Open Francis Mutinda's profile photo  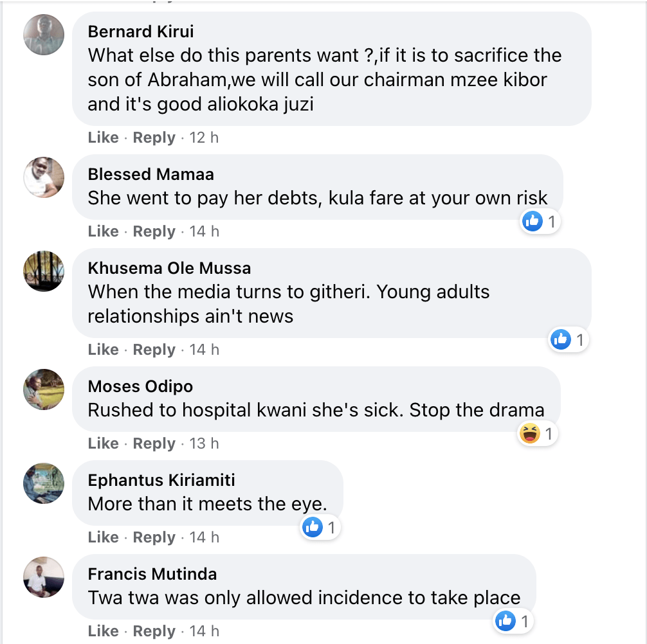(x=44, y=577)
